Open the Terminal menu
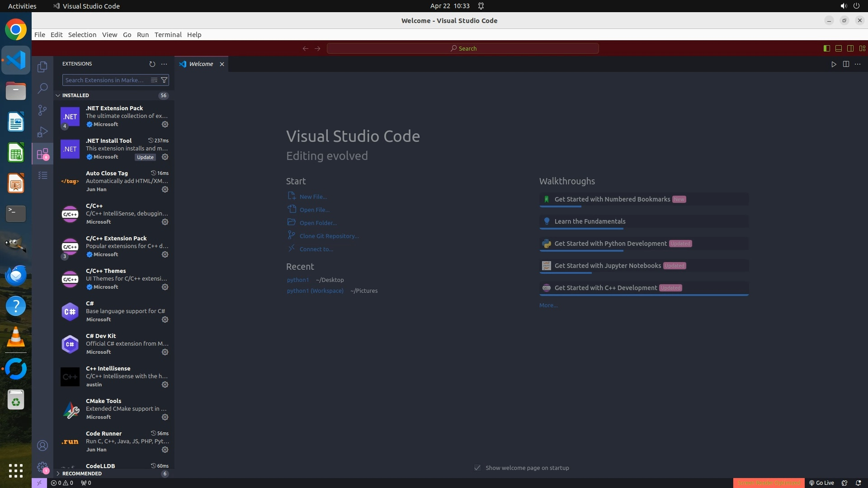This screenshot has height=488, width=868. pos(168,35)
